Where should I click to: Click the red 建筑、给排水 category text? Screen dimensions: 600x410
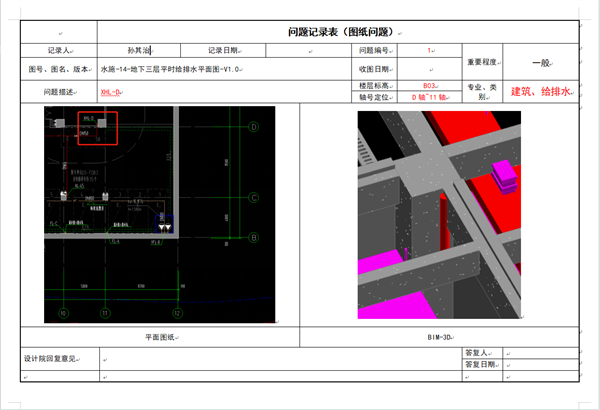(x=540, y=92)
